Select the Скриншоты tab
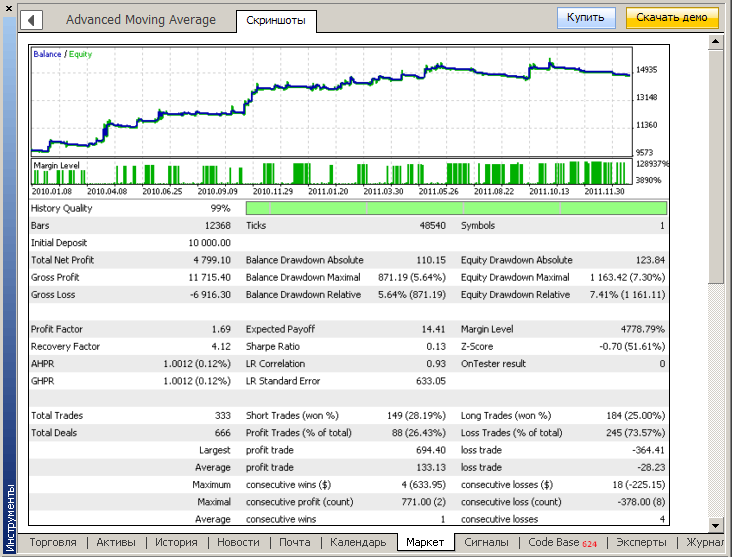This screenshot has height=557, width=732. (x=276, y=21)
